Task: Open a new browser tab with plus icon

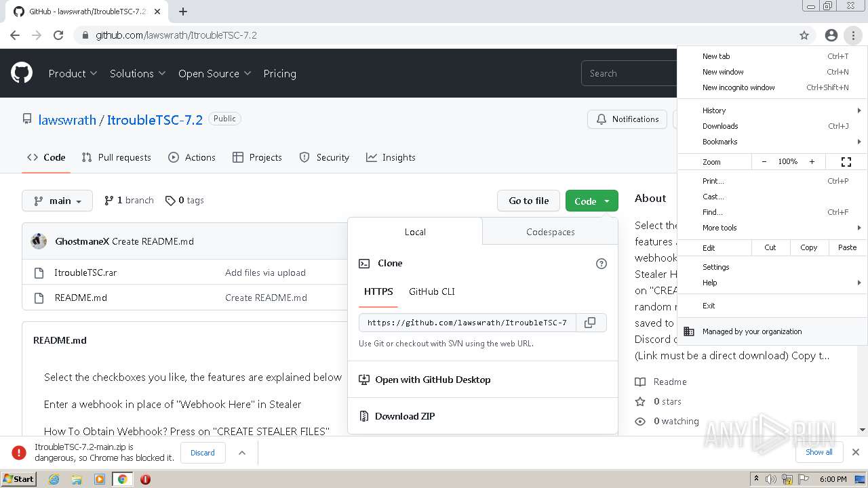Action: 183,12
